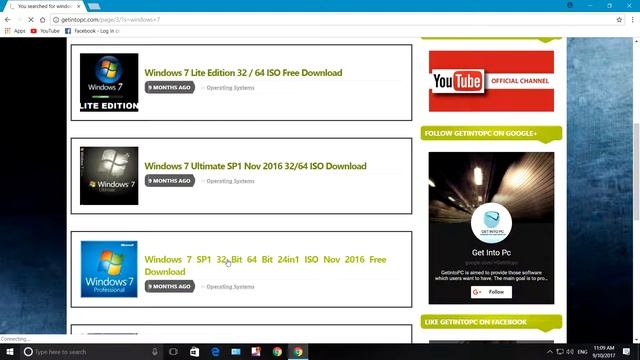Go back with the browser back arrow
The width and height of the screenshot is (640, 360).
click(x=8, y=20)
